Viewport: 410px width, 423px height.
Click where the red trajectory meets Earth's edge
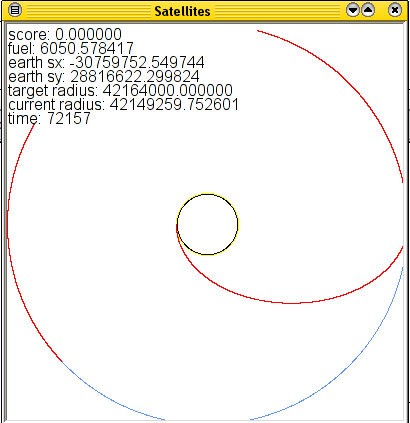coord(177,228)
